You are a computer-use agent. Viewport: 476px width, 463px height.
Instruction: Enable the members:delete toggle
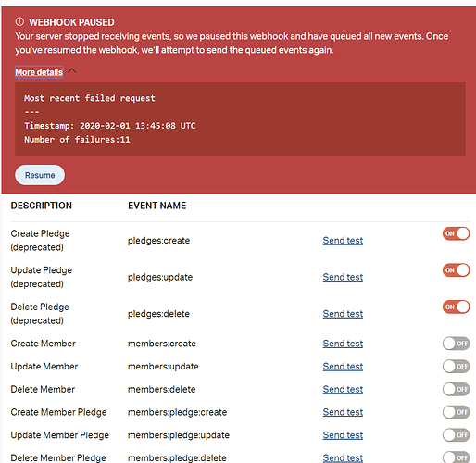point(456,389)
